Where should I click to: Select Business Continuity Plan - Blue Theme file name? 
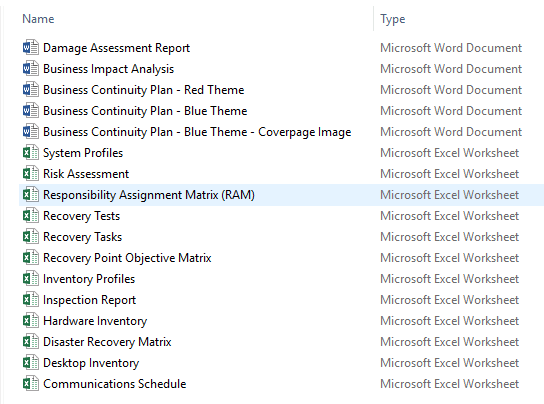click(145, 111)
